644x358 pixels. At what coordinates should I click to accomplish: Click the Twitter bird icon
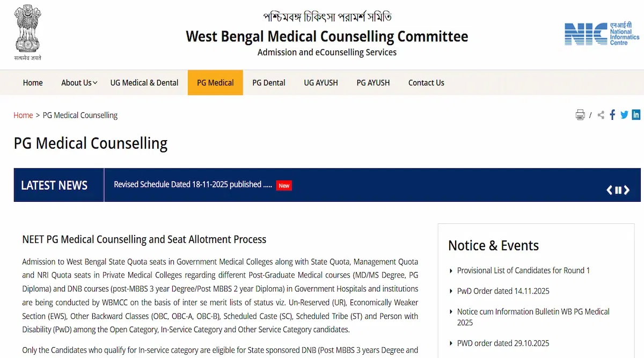point(624,114)
